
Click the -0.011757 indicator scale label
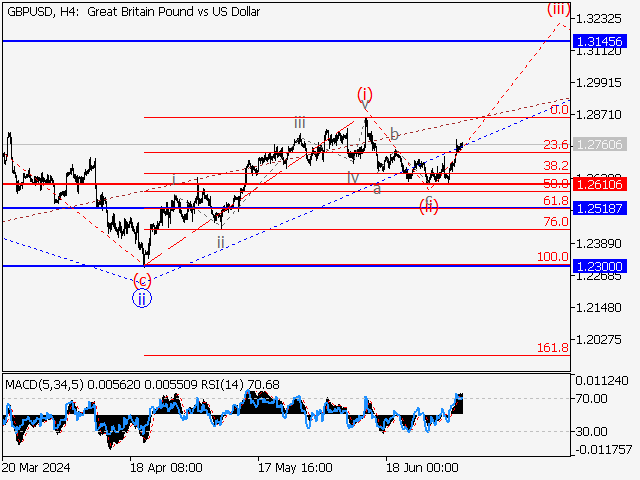pyautogui.click(x=604, y=450)
